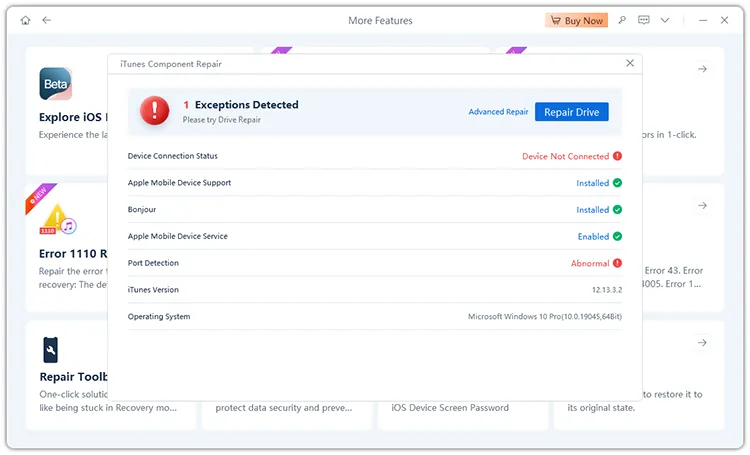750x455 pixels.
Task: Click the Apple Mobile Device Service enabled checkmark
Action: [x=618, y=237]
